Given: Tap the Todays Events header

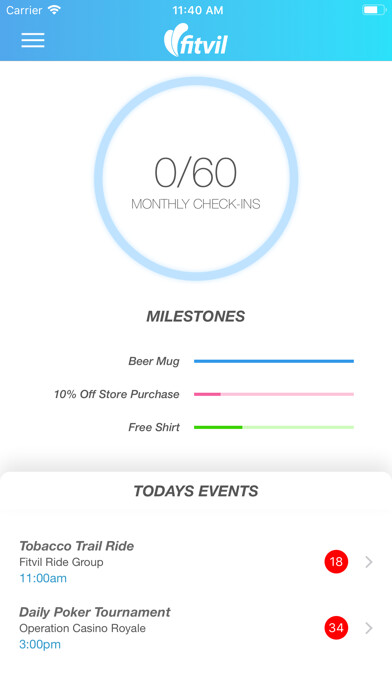Looking at the screenshot, I should click(x=196, y=491).
